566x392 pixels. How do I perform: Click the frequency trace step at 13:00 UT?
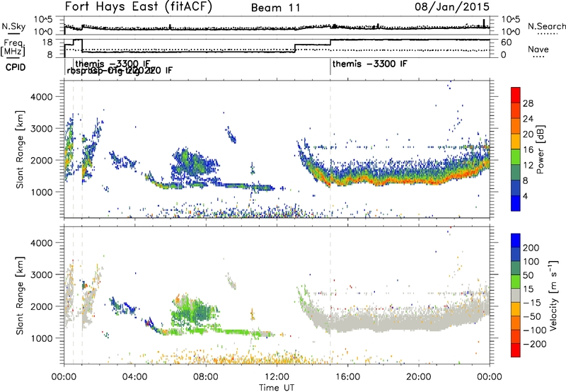point(295,48)
